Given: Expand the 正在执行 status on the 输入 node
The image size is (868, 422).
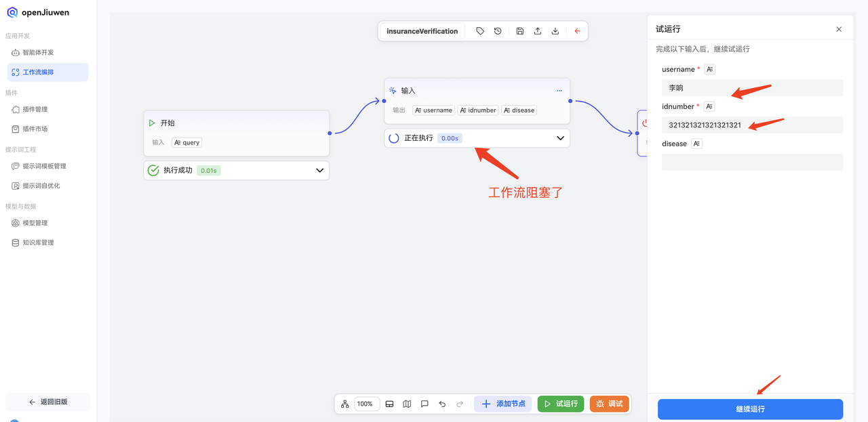Looking at the screenshot, I should click(560, 138).
